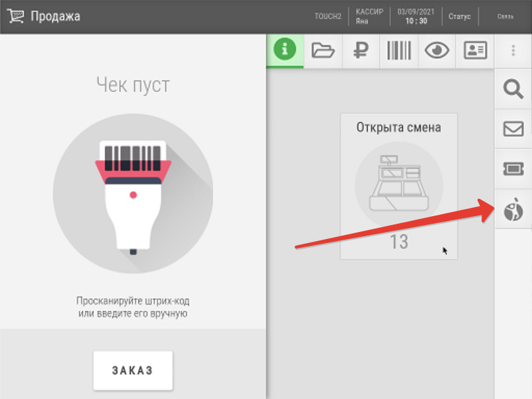Click the Просканируйте штрих-код hint text

point(133,307)
